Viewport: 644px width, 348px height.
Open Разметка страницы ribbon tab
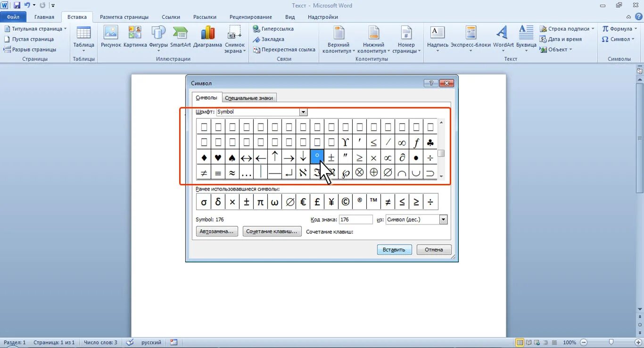(x=124, y=17)
